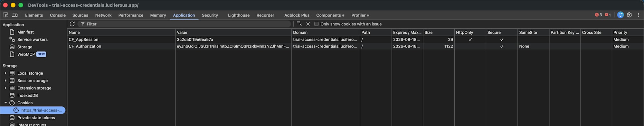Sort by Value column header
This screenshot has width=644, height=126.
pyautogui.click(x=233, y=32)
